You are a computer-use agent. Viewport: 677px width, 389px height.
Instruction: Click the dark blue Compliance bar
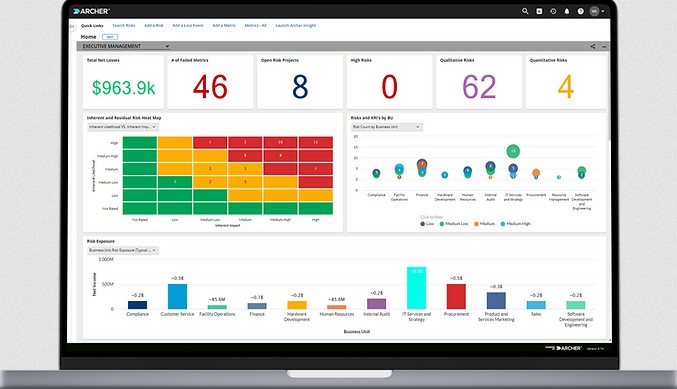[137, 305]
